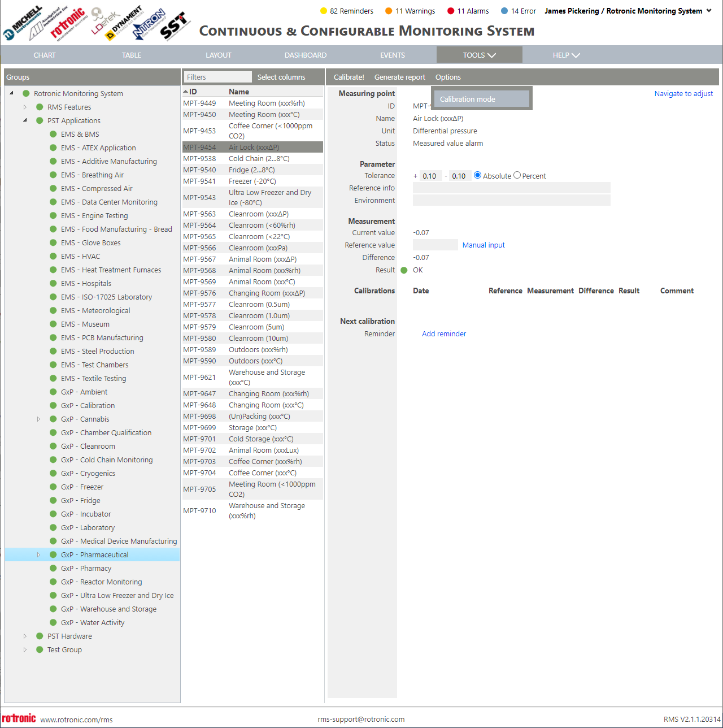The width and height of the screenshot is (723, 728).
Task: Open the CHART tab
Action: point(45,55)
